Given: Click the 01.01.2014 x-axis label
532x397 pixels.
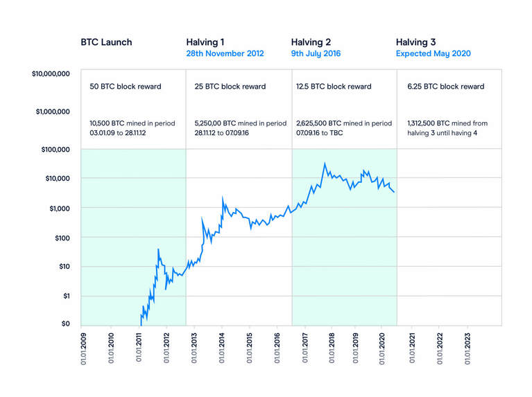Looking at the screenshot, I should tap(222, 349).
